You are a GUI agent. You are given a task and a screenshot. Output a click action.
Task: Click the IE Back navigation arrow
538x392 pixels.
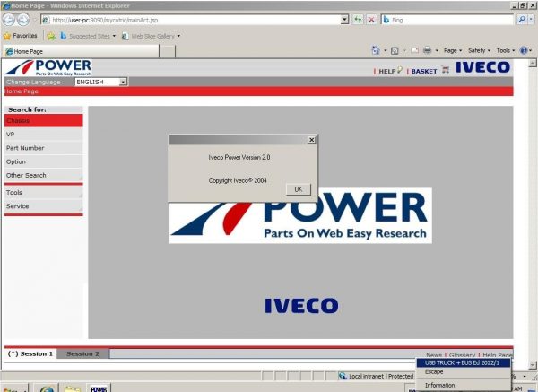(x=9, y=20)
